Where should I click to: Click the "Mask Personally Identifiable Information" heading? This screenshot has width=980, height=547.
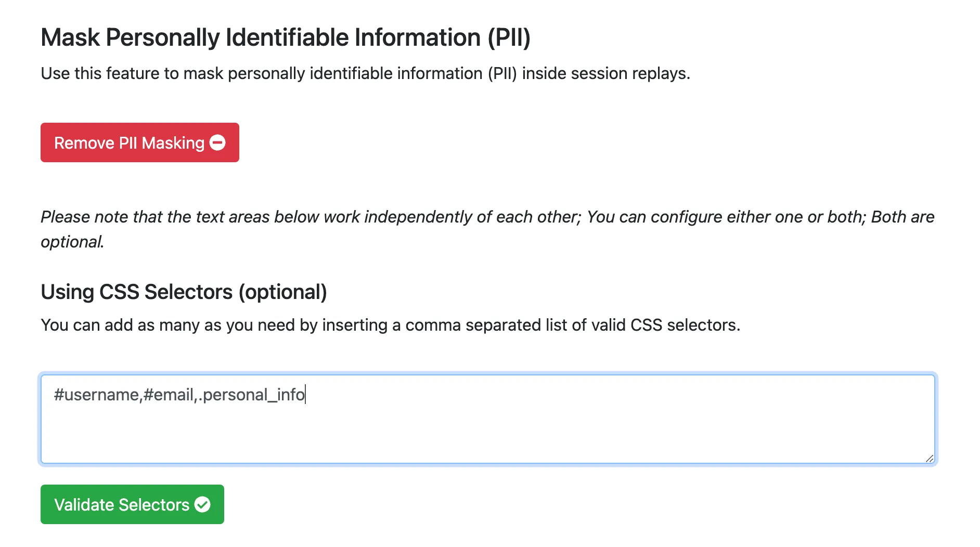coord(261,37)
